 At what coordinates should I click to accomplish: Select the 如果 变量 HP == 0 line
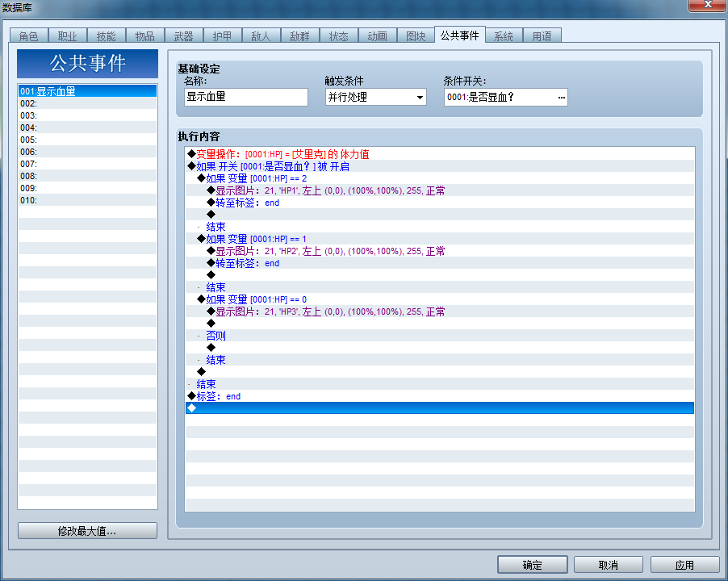(x=440, y=299)
